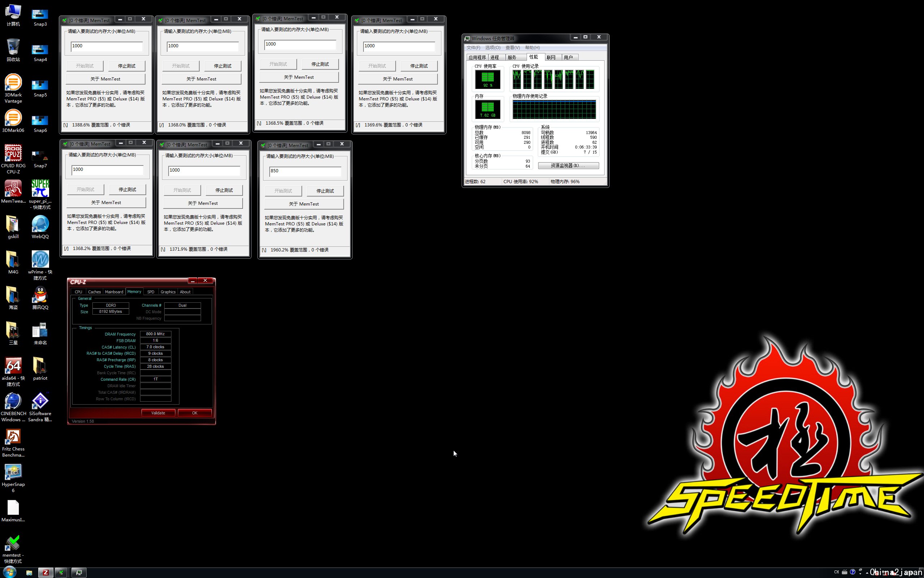924x578 pixels.
Task: Open the 帮助(H) menu in Task Manager
Action: point(532,47)
